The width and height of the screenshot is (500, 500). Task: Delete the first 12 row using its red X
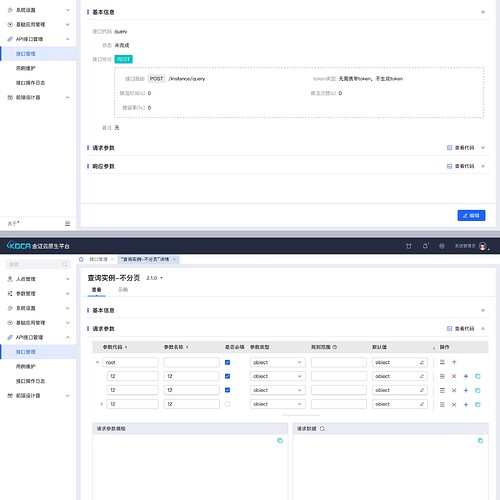[x=454, y=376]
